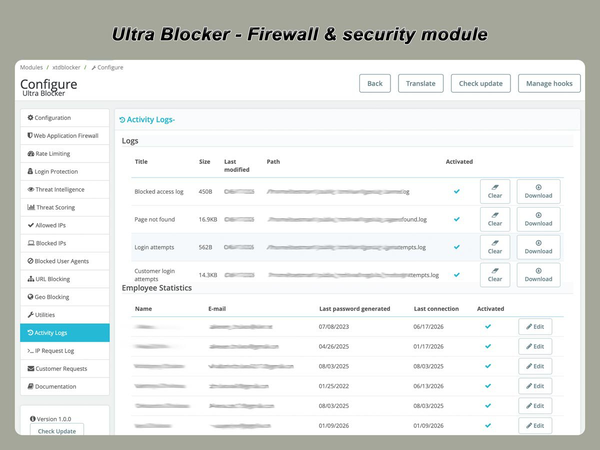Viewport: 600px width, 450px height.
Task: Click Activity Logs history icon in sidebar
Action: (30, 333)
